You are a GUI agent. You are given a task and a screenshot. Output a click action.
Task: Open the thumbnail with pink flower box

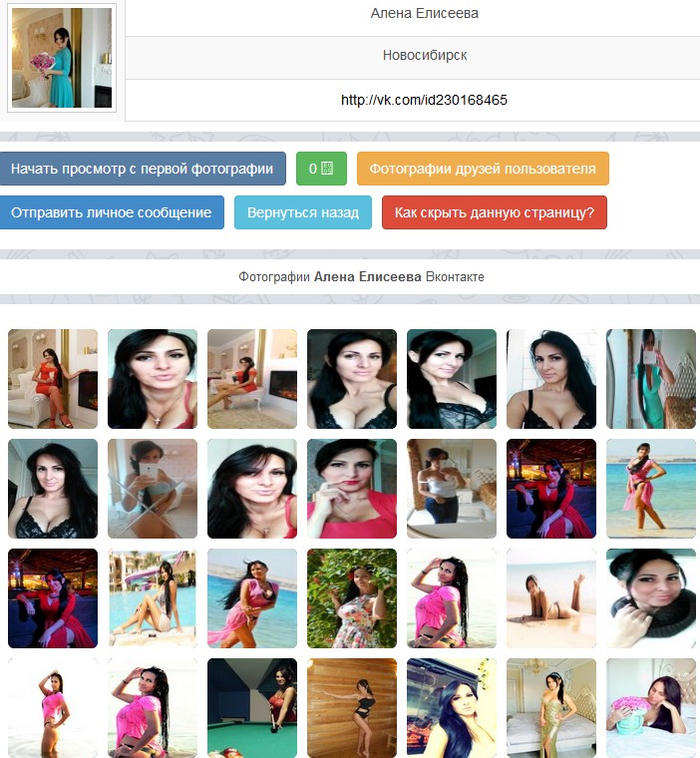point(651,706)
